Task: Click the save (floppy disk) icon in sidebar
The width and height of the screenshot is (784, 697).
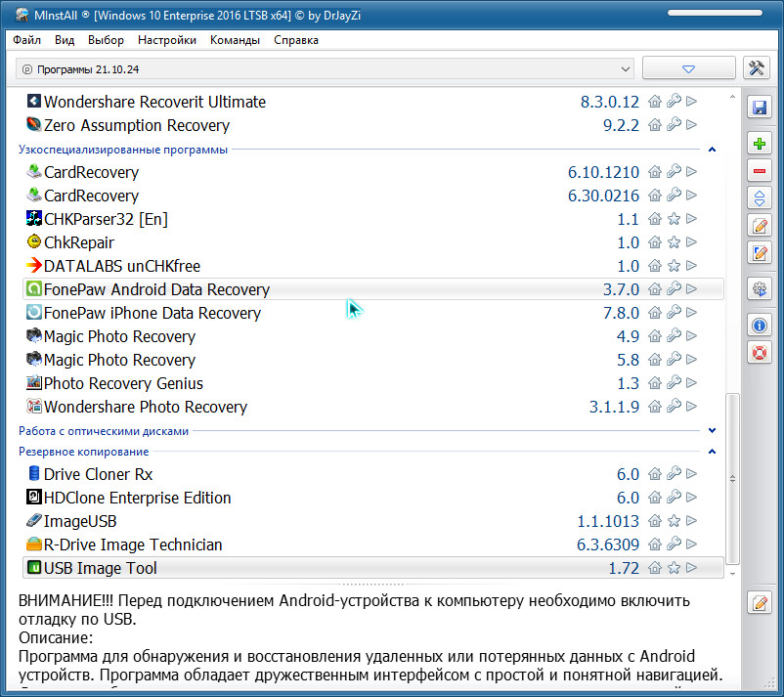Action: pyautogui.click(x=759, y=108)
